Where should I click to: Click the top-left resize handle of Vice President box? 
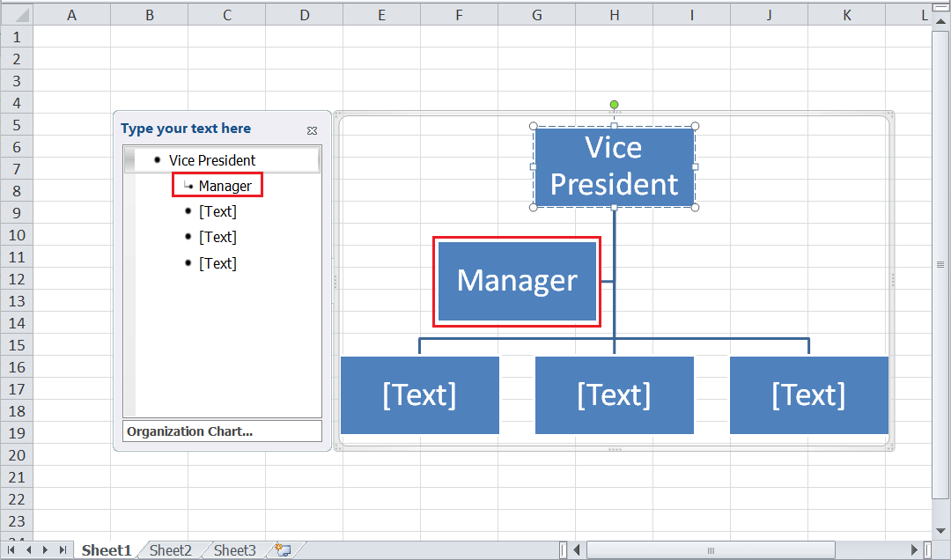click(533, 126)
